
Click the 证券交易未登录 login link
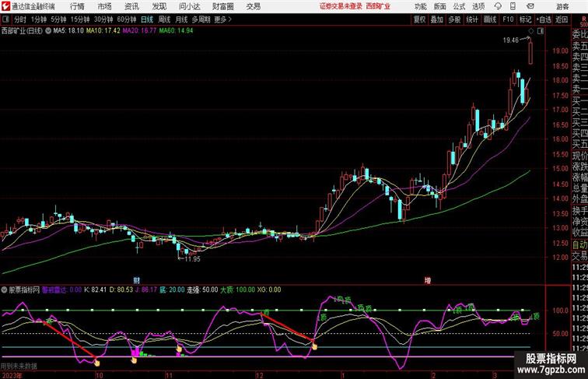[x=341, y=6]
